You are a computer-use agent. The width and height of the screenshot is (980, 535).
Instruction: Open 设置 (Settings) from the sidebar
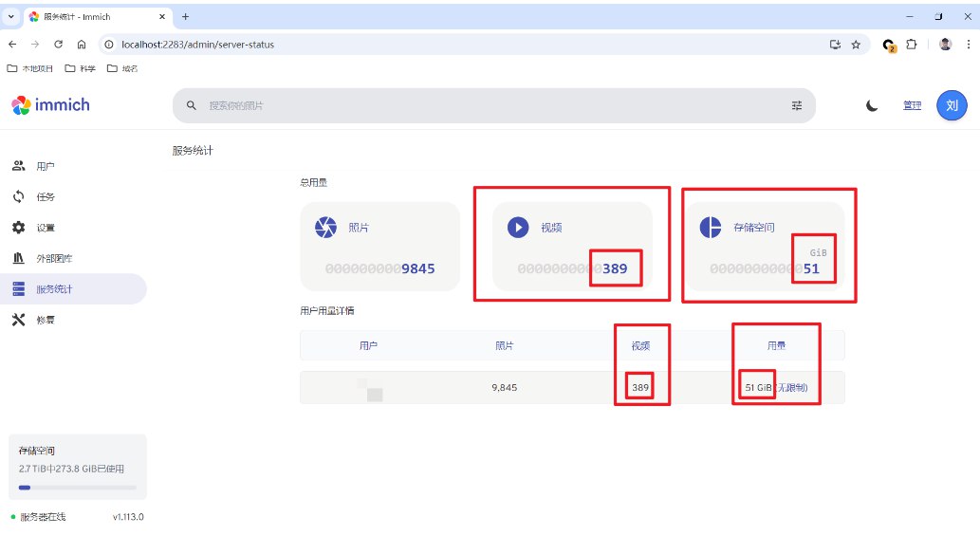tap(45, 228)
